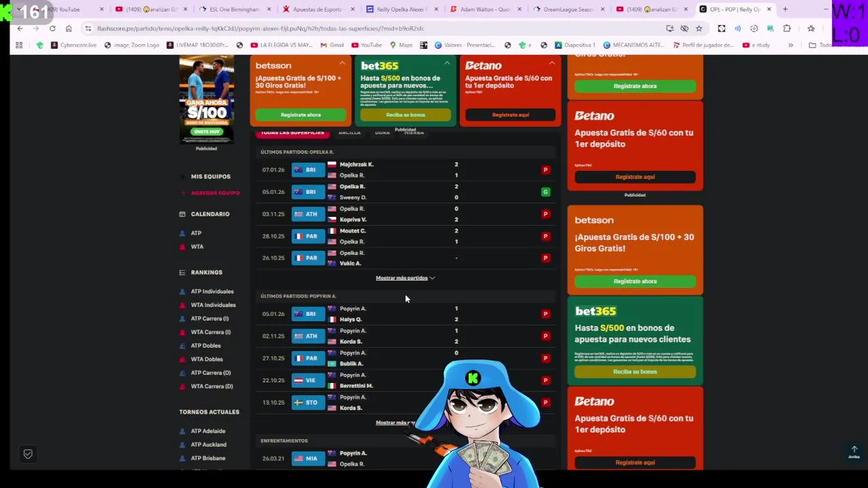868x488 pixels.
Task: Open MIA tournament badge for 26.03.21 match
Action: (x=309, y=459)
